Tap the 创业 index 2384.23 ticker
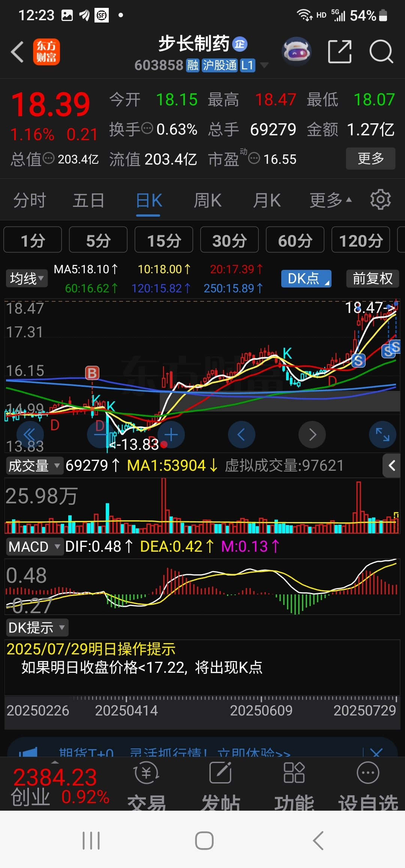This screenshot has width=405, height=868. (60, 786)
